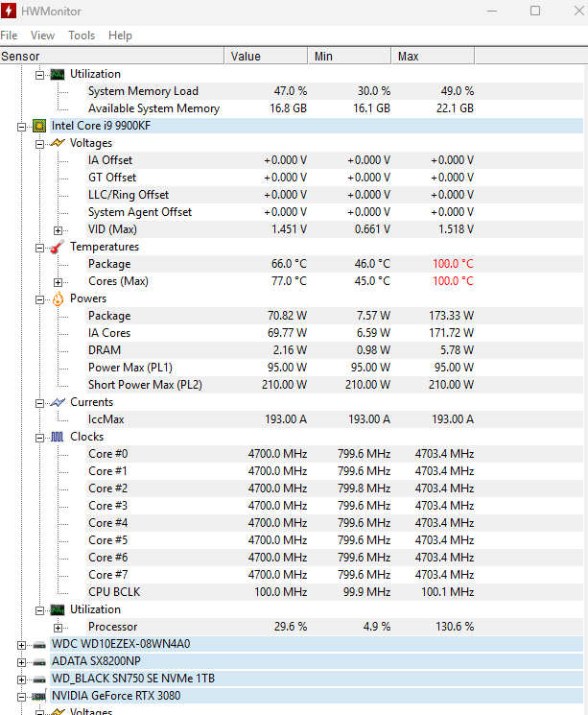Select the IA Cores power row
588x715 pixels.
[x=335, y=333]
